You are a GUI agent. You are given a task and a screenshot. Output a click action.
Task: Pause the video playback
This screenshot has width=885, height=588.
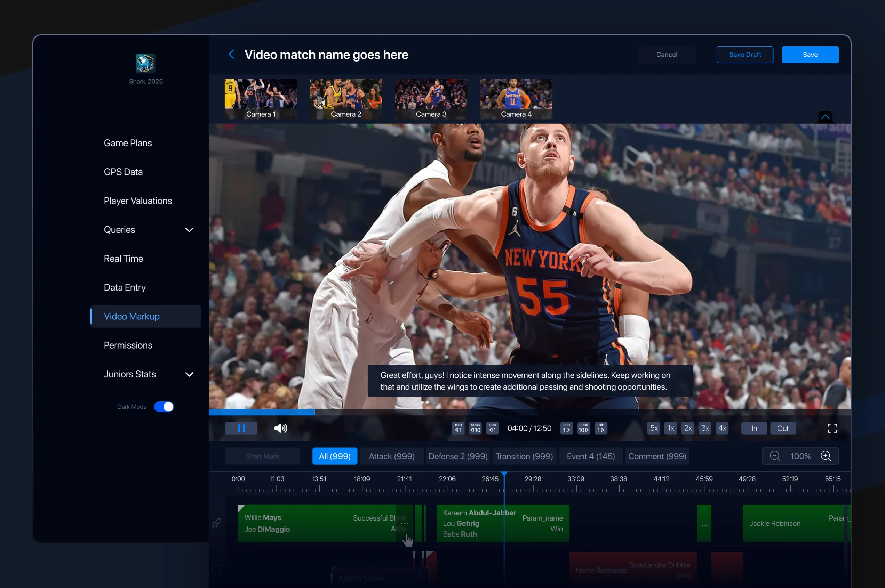tap(241, 428)
